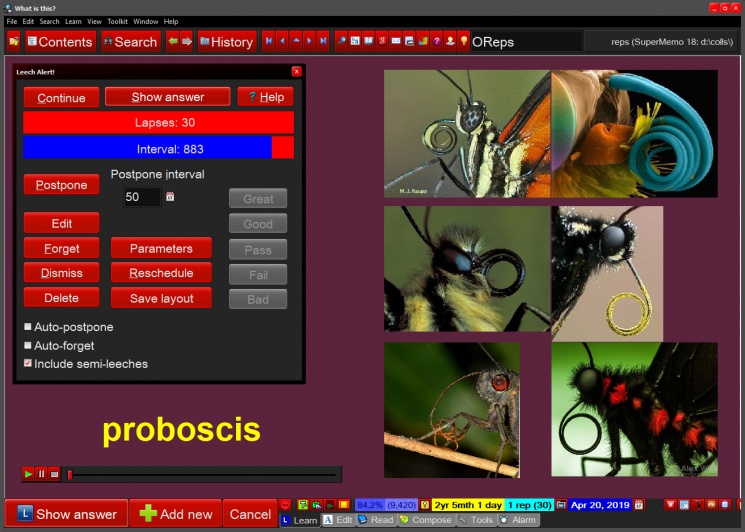Click the Reschedule button
The height and width of the screenshot is (532, 745).
pos(161,273)
